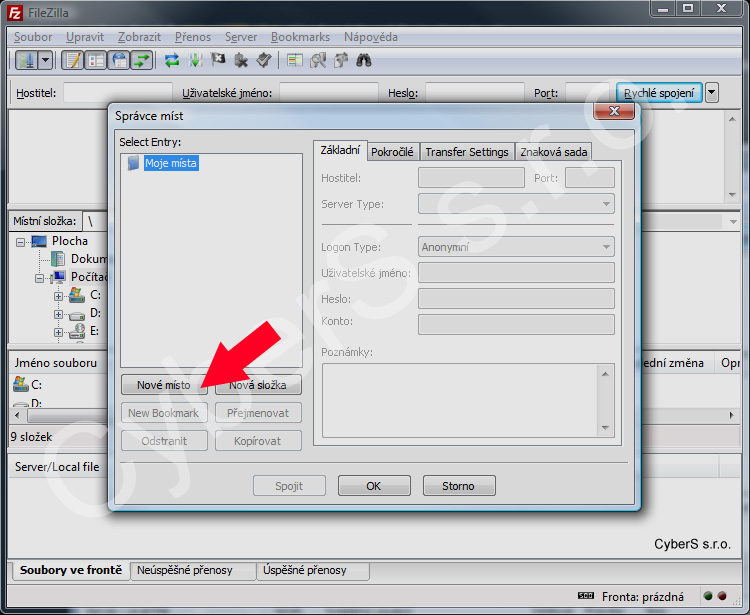The width and height of the screenshot is (750, 615).
Task: Click the green activity indicator light
Action: (708, 596)
